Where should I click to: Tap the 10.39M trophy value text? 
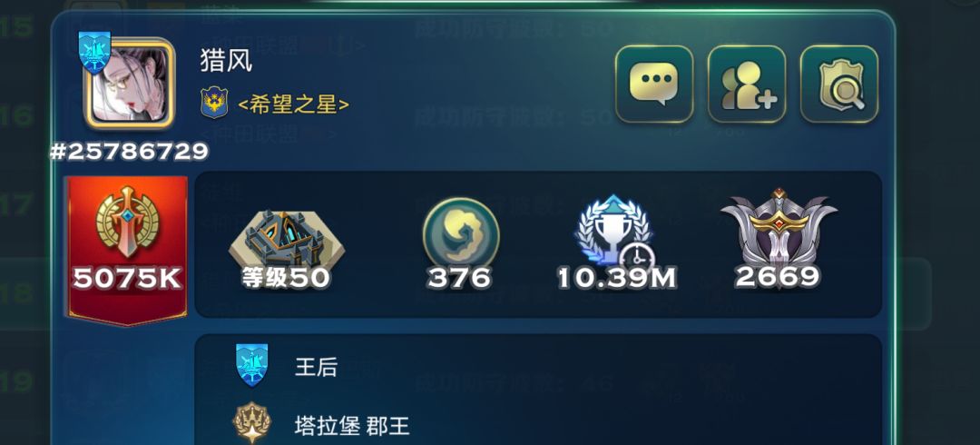(x=616, y=278)
